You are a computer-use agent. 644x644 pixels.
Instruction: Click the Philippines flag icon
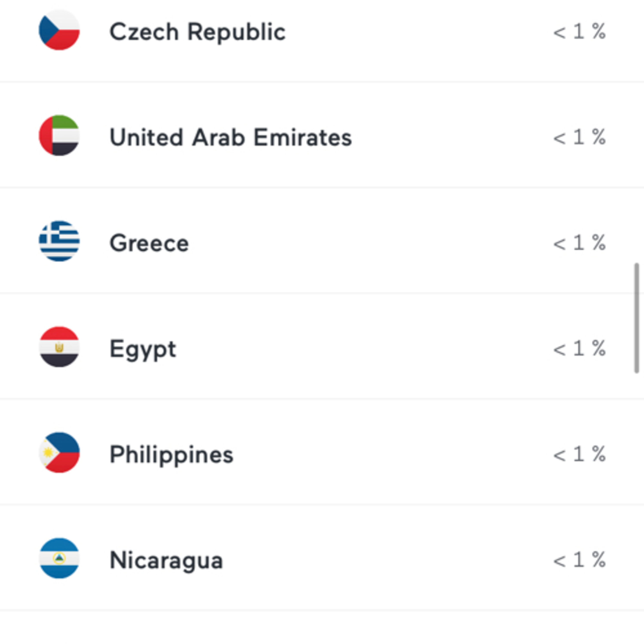tap(59, 452)
